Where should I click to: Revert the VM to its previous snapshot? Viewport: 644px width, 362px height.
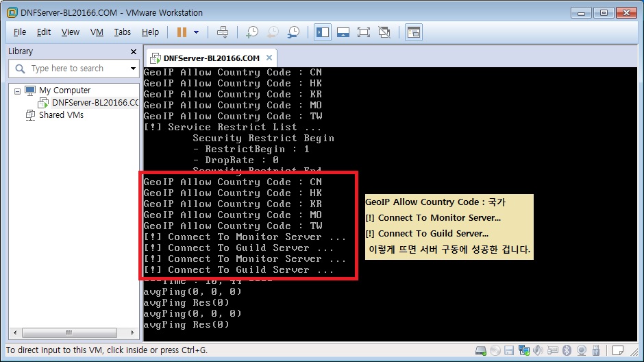pyautogui.click(x=273, y=32)
